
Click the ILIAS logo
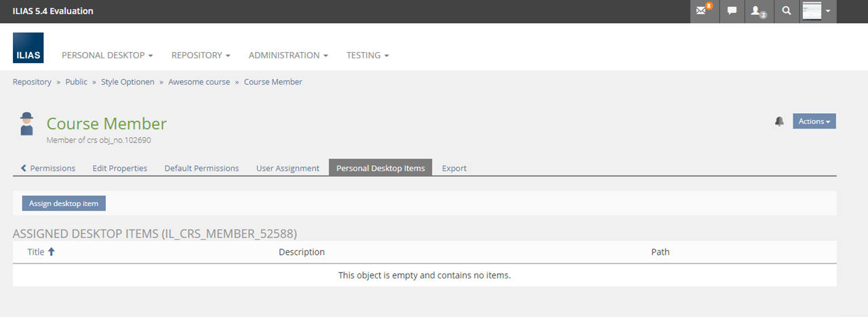pyautogui.click(x=28, y=48)
